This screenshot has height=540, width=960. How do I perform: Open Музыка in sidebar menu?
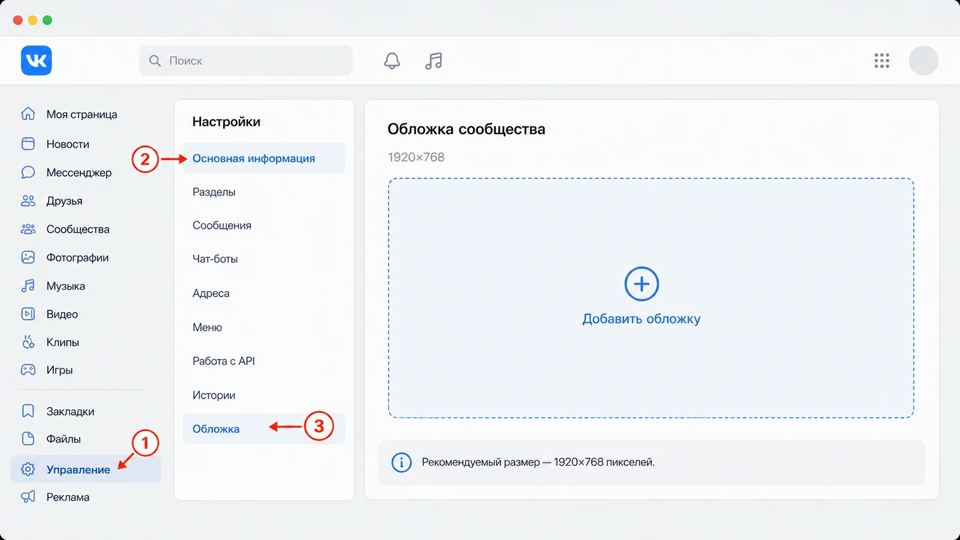tap(66, 286)
